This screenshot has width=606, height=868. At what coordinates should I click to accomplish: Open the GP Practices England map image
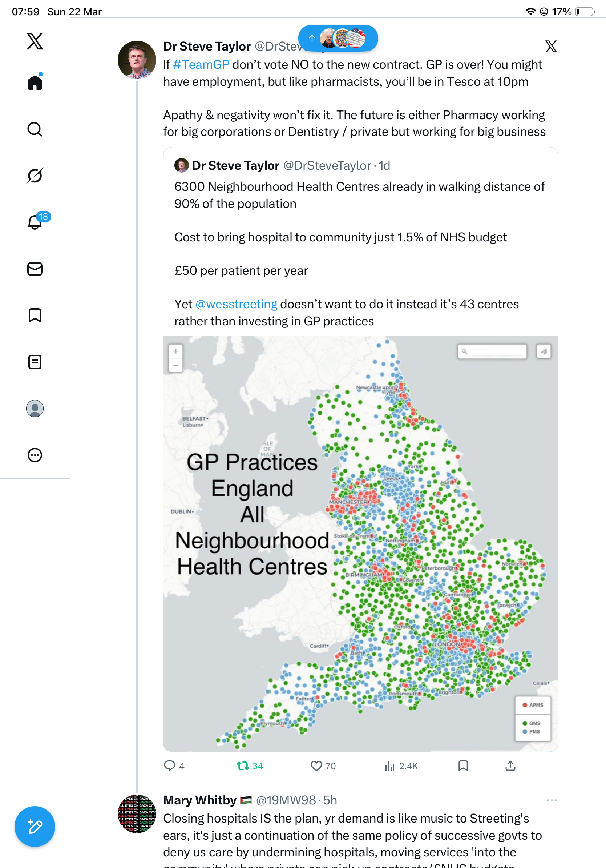360,544
